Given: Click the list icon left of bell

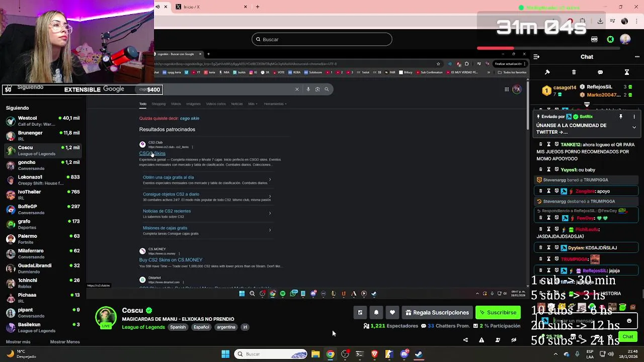Looking at the screenshot, I should coord(360,313).
